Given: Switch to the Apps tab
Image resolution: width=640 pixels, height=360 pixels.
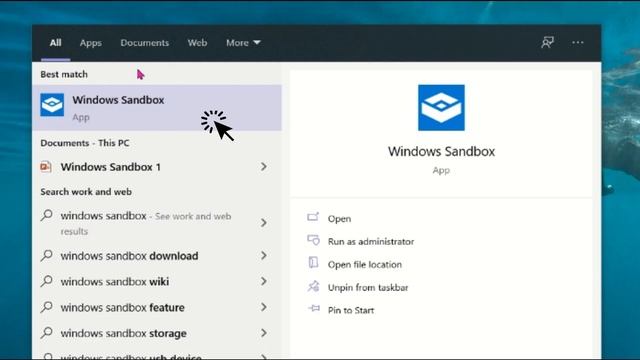Looking at the screenshot, I should point(91,43).
